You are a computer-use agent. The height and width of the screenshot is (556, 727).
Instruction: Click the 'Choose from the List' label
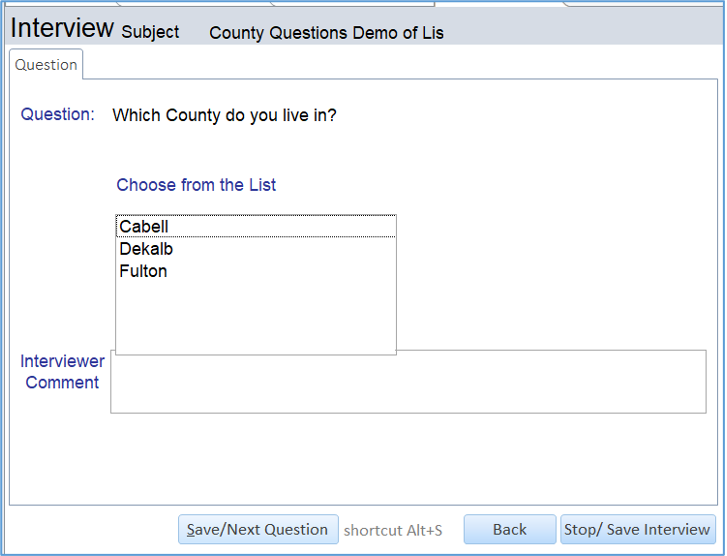click(196, 185)
